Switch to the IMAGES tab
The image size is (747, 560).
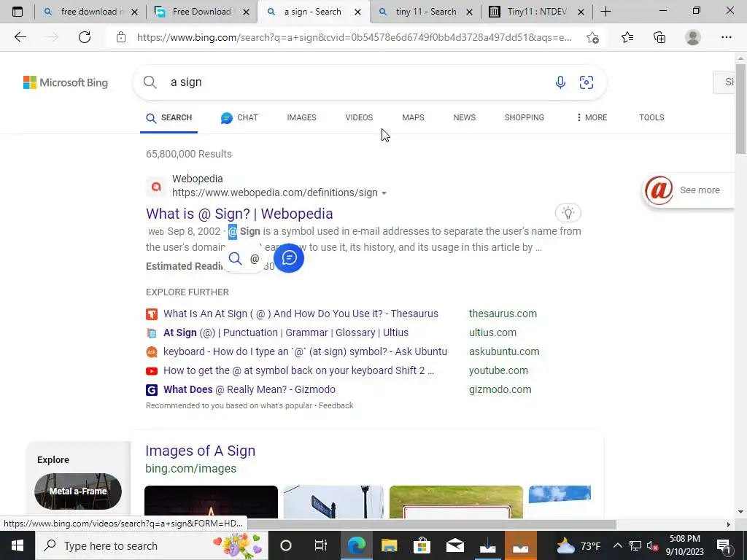click(x=301, y=117)
